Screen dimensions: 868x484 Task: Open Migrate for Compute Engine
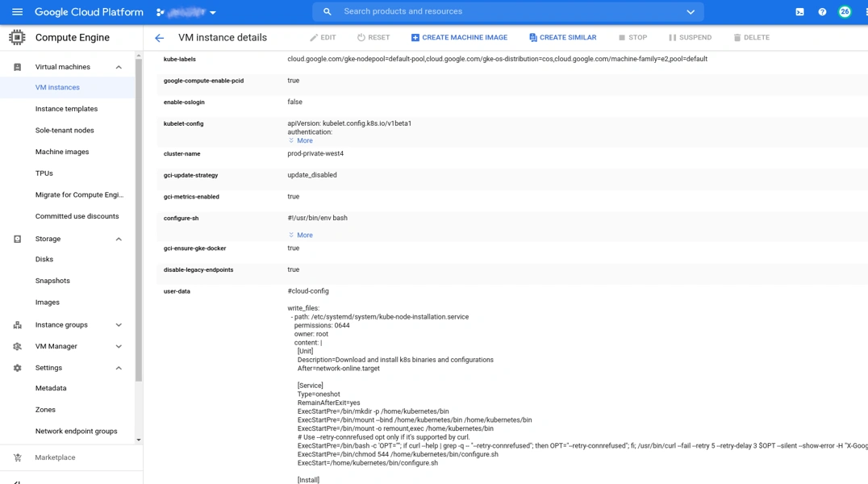(x=79, y=195)
